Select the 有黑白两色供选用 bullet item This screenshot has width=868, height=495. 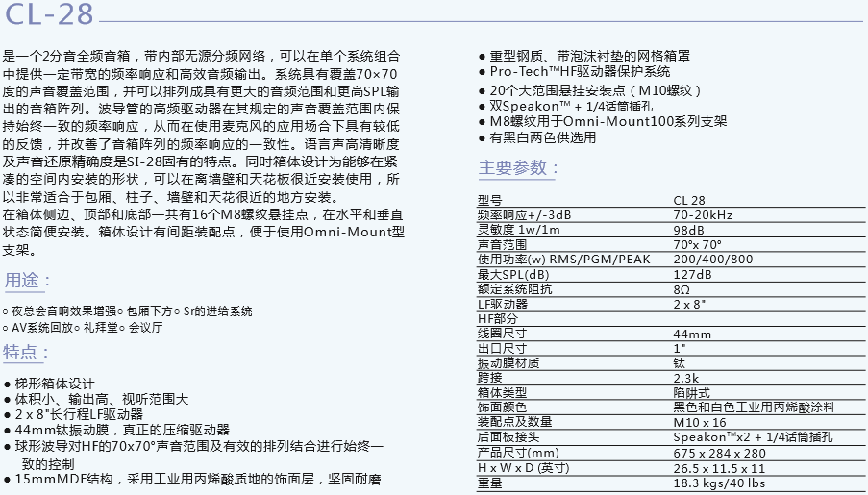542,137
